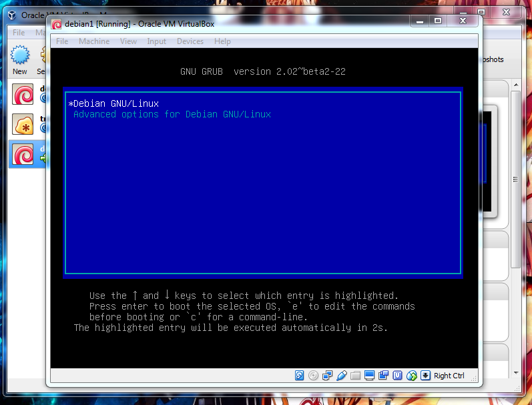
Task: Minimize the debian1 VM window
Action: 420,21
